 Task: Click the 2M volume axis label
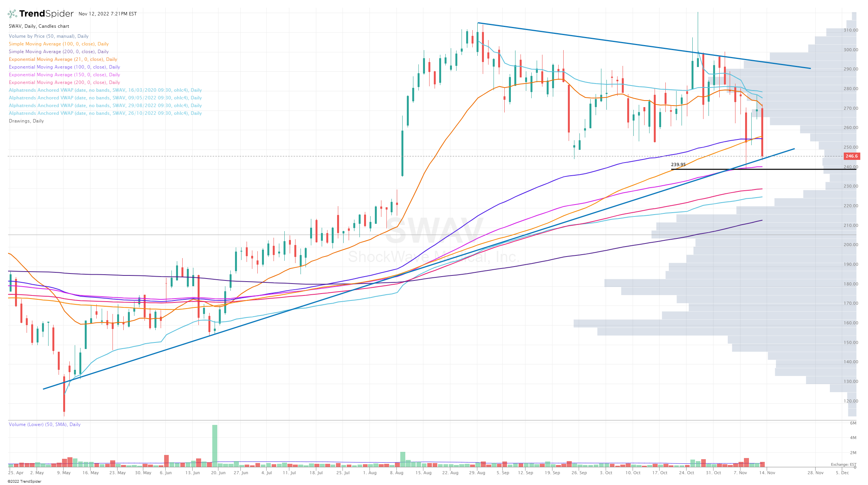(x=853, y=453)
